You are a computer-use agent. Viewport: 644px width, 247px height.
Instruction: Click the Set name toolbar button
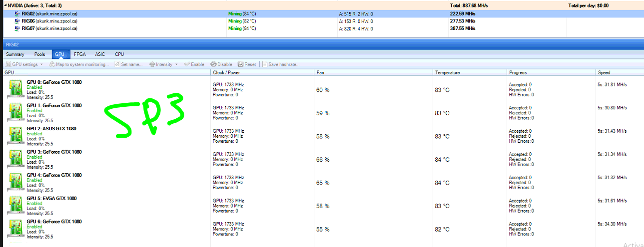tap(129, 64)
